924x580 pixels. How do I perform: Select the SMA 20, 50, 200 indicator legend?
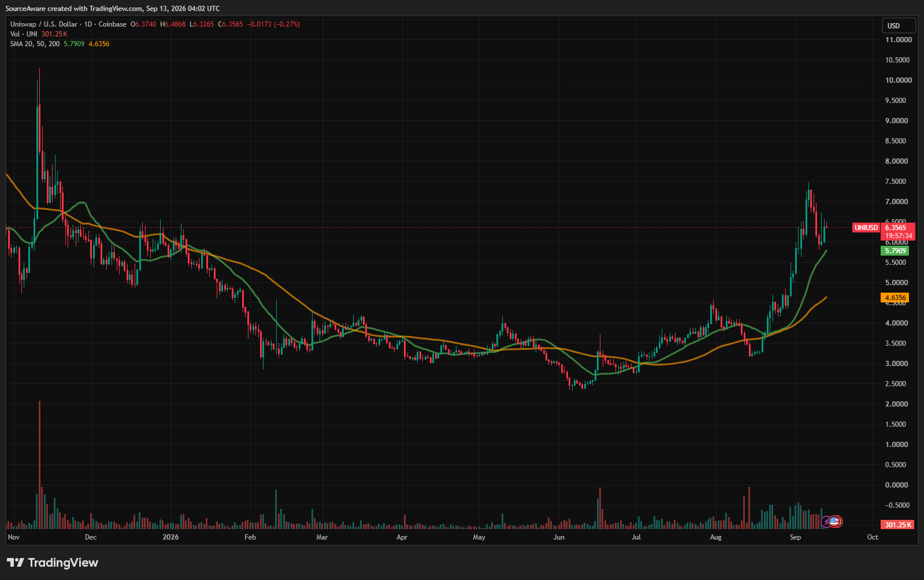pyautogui.click(x=35, y=44)
